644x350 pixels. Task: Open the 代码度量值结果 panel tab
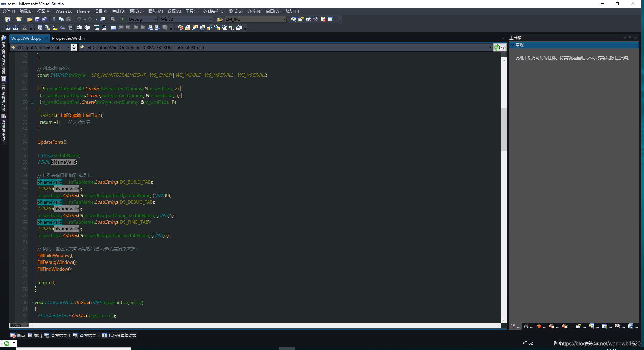click(x=119, y=335)
